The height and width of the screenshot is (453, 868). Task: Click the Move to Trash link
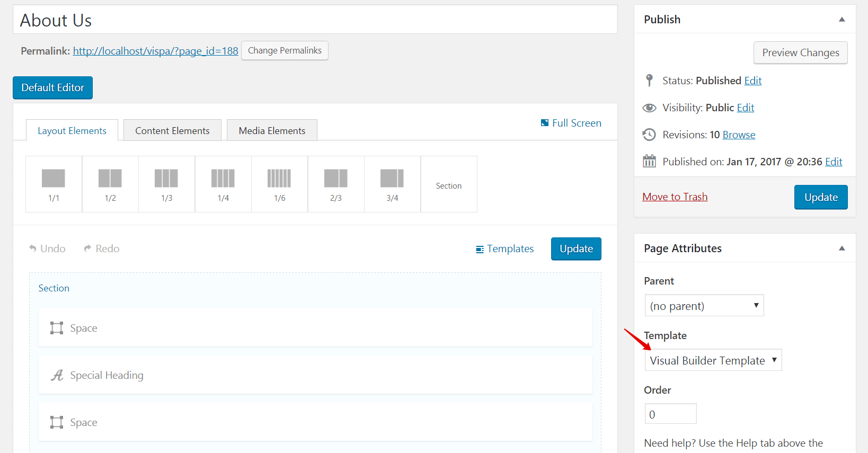coord(675,197)
